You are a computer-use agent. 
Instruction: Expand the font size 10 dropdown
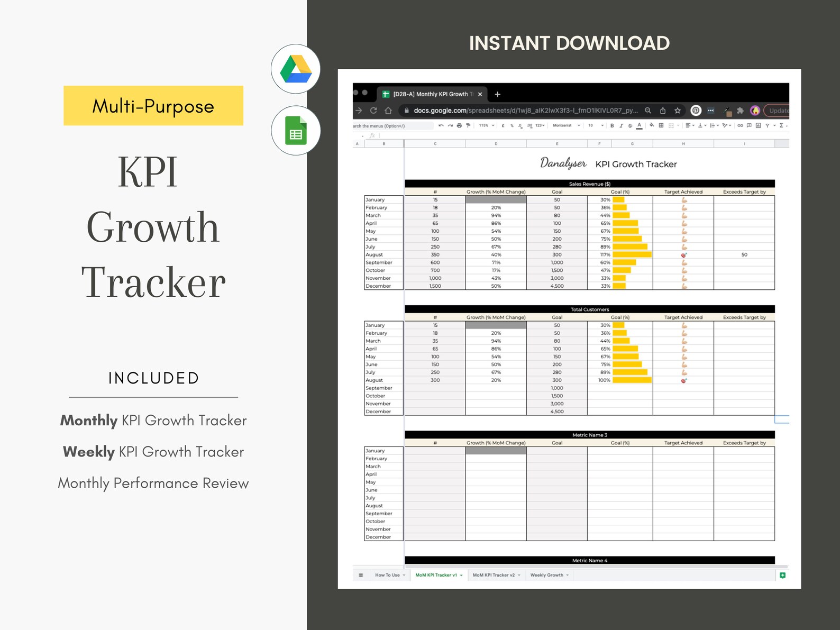point(596,126)
